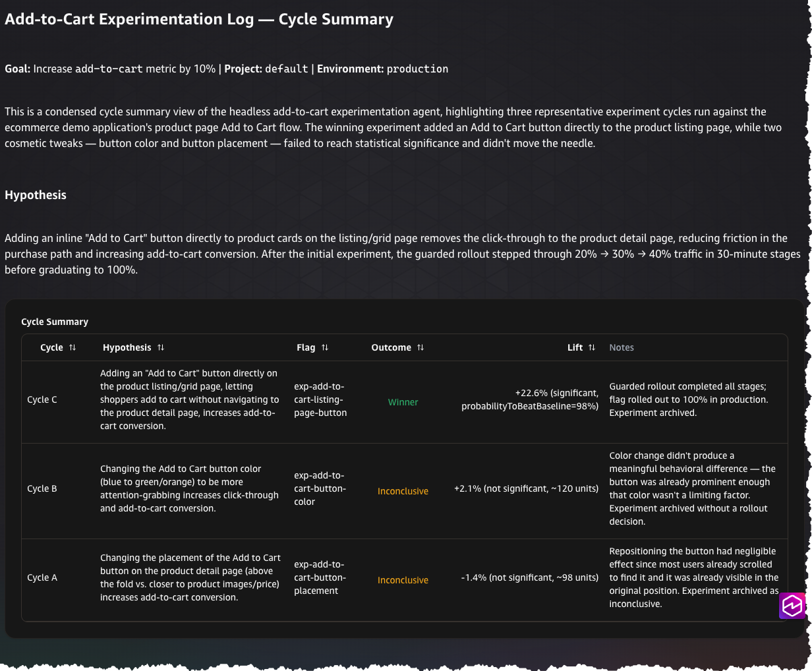Select the Cycle C row label
This screenshot has width=812, height=671.
point(42,399)
